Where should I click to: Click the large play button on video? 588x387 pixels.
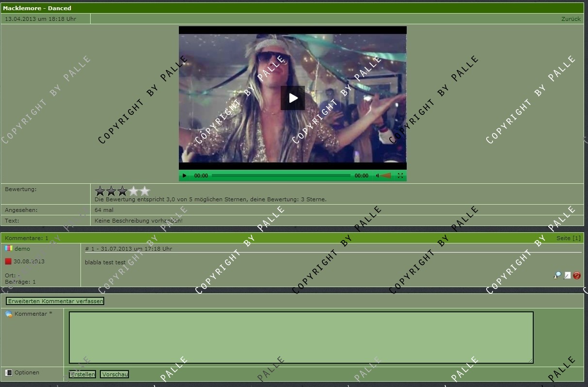[293, 98]
